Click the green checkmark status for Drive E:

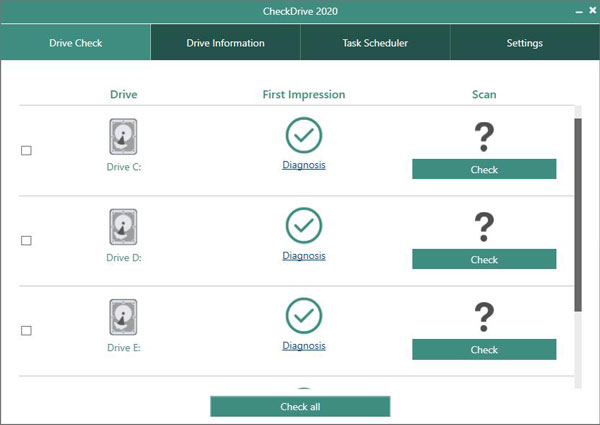[x=304, y=316]
